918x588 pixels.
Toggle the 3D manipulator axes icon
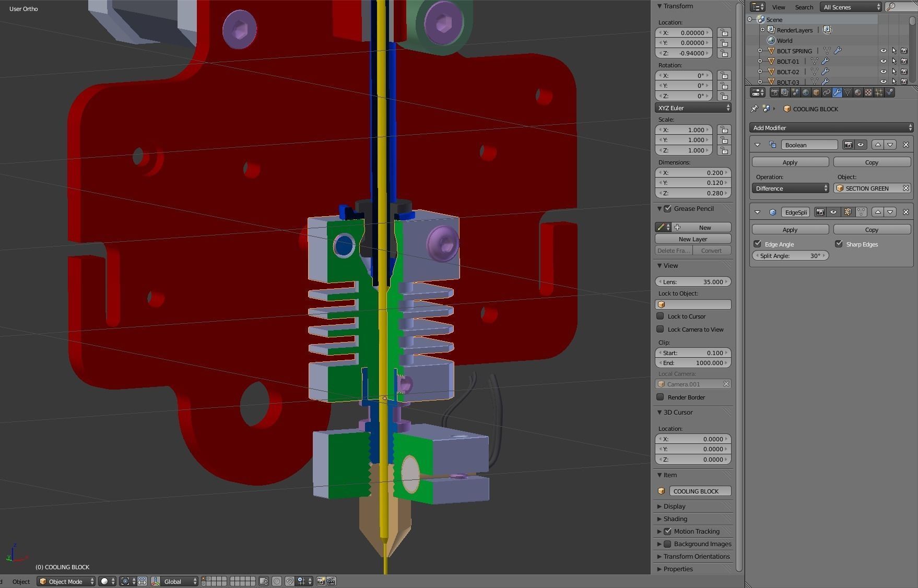click(x=156, y=581)
